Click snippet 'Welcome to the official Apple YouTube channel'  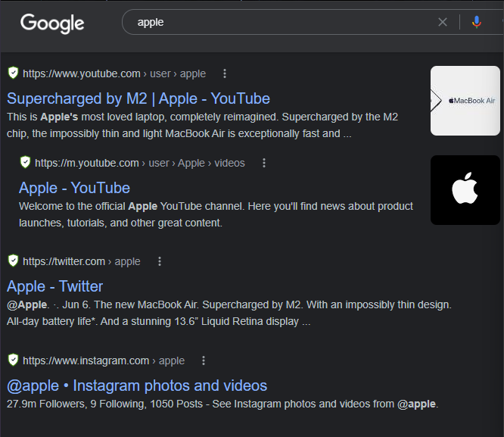click(132, 206)
